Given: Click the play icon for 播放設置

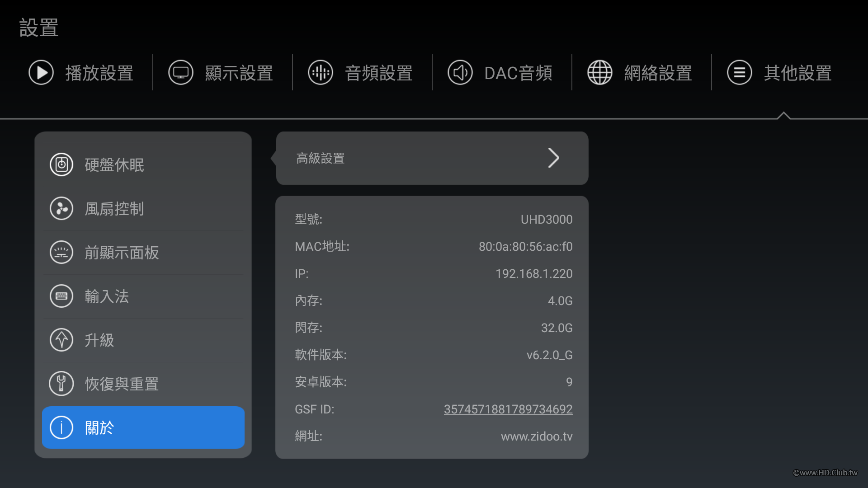Looking at the screenshot, I should [x=41, y=72].
